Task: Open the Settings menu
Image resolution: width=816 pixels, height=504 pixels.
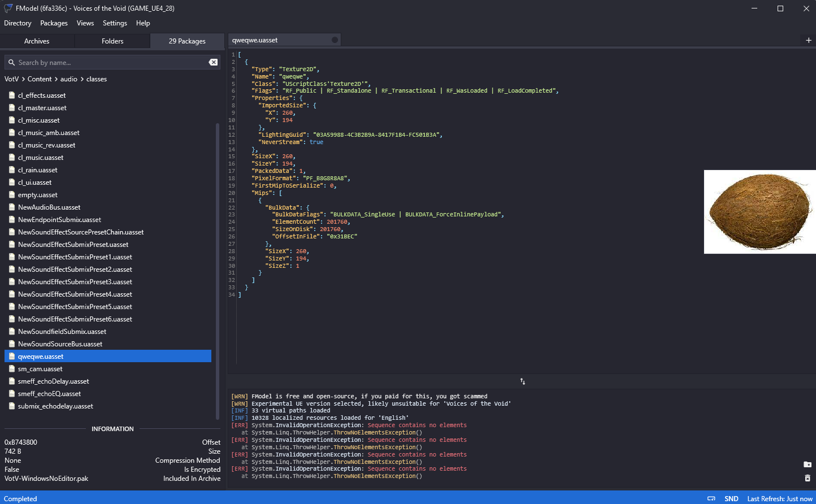Action: pos(115,23)
